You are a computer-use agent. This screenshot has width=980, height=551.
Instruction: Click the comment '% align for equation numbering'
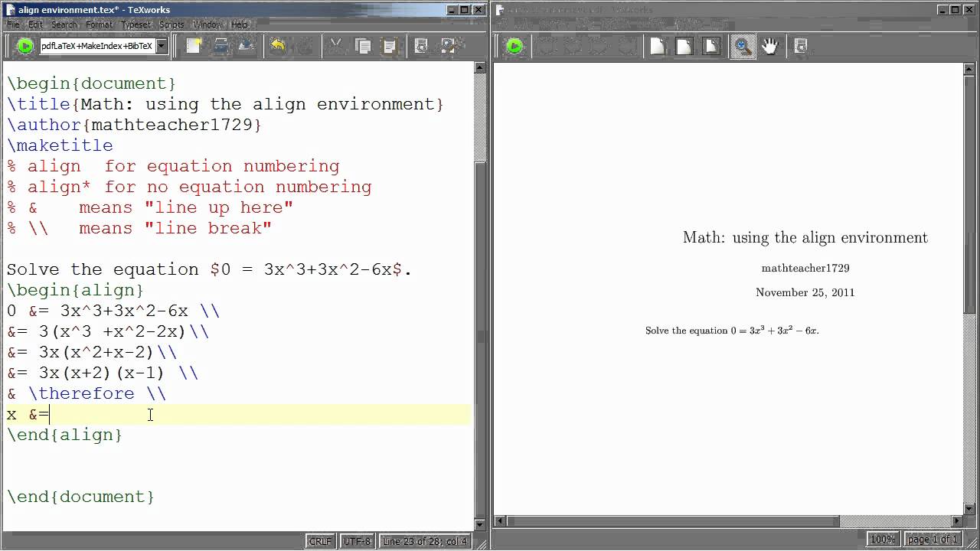[173, 166]
